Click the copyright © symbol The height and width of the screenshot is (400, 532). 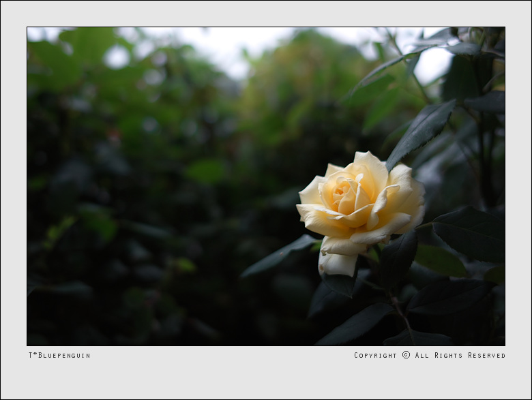click(406, 354)
